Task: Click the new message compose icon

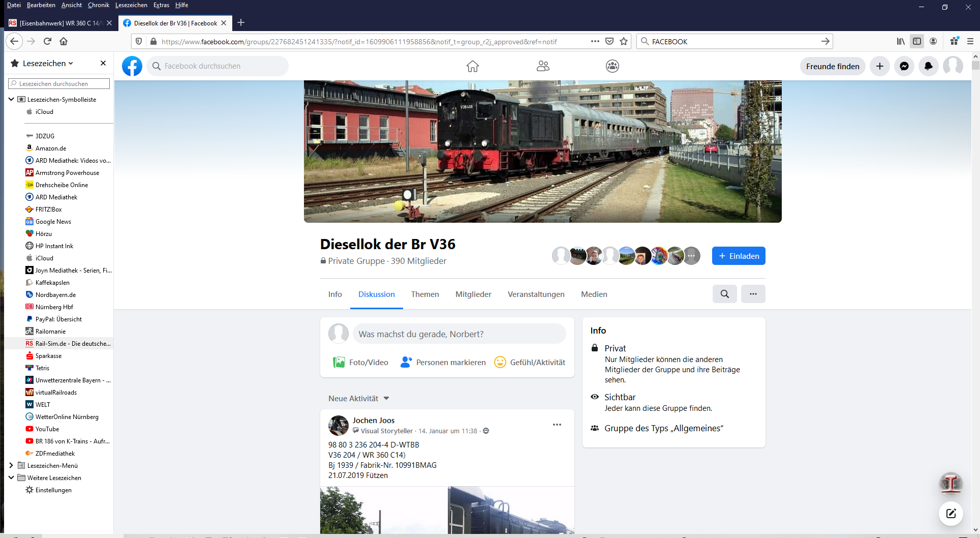Action: pos(951,513)
